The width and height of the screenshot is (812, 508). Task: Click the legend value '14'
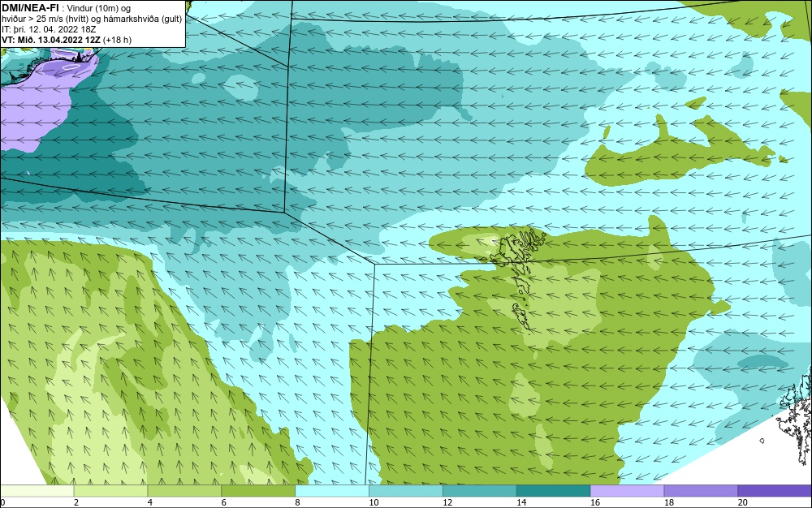(x=521, y=502)
